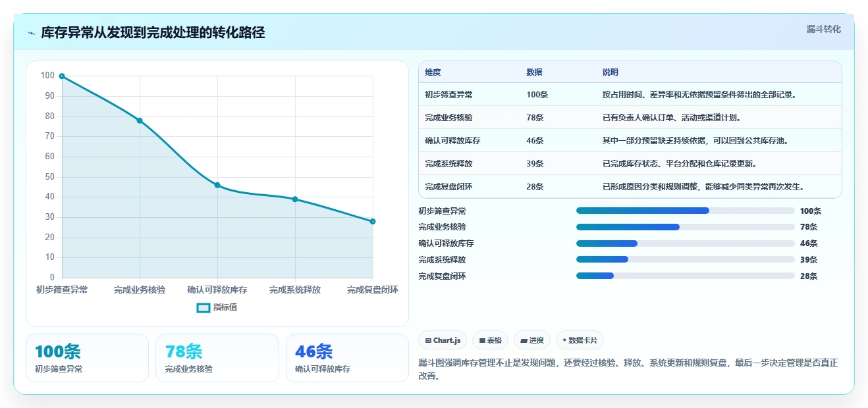Click the 完成业务核验 progress bar
Image resolution: width=868 pixels, height=408 pixels.
click(686, 227)
